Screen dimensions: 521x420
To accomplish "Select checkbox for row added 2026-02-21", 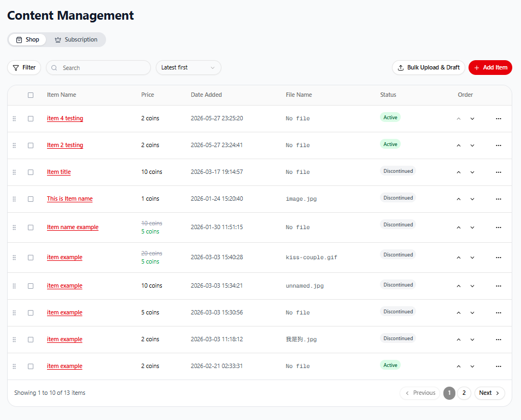I will 31,366.
